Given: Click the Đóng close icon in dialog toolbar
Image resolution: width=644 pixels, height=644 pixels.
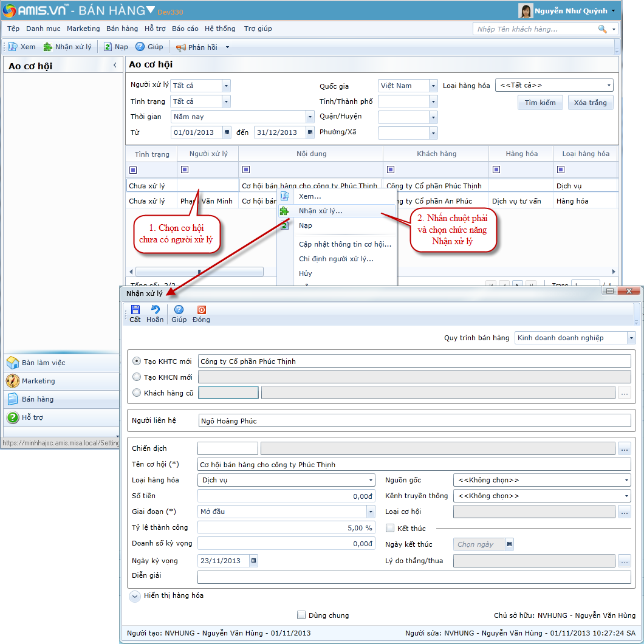Looking at the screenshot, I should [201, 310].
